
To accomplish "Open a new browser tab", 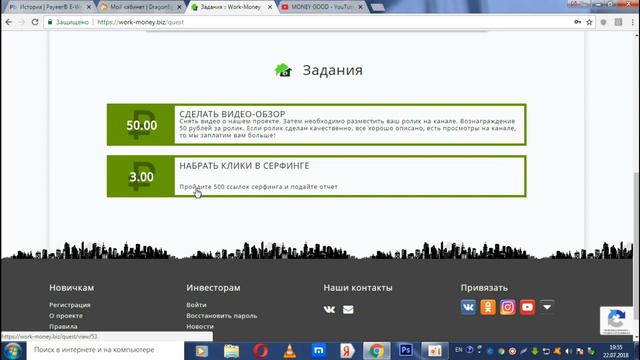I will click(x=378, y=7).
